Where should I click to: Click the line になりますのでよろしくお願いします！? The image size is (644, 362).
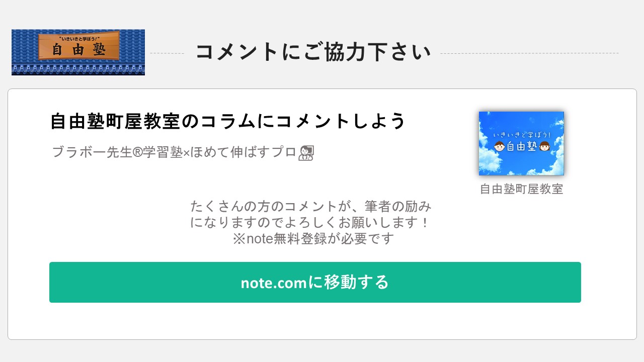point(311,222)
